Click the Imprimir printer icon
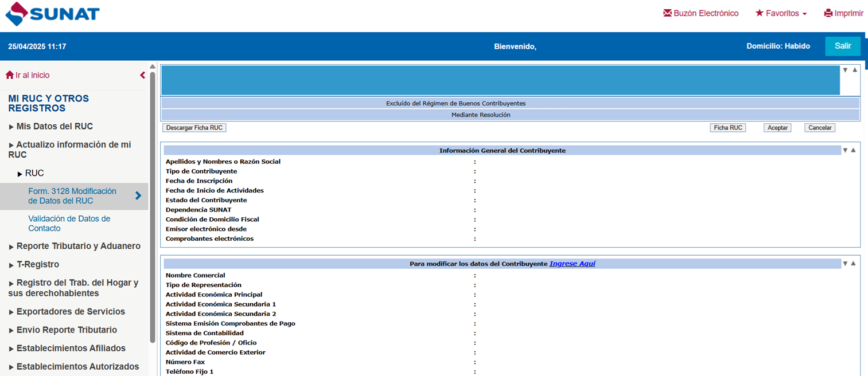Image resolution: width=868 pixels, height=376 pixels. point(828,13)
